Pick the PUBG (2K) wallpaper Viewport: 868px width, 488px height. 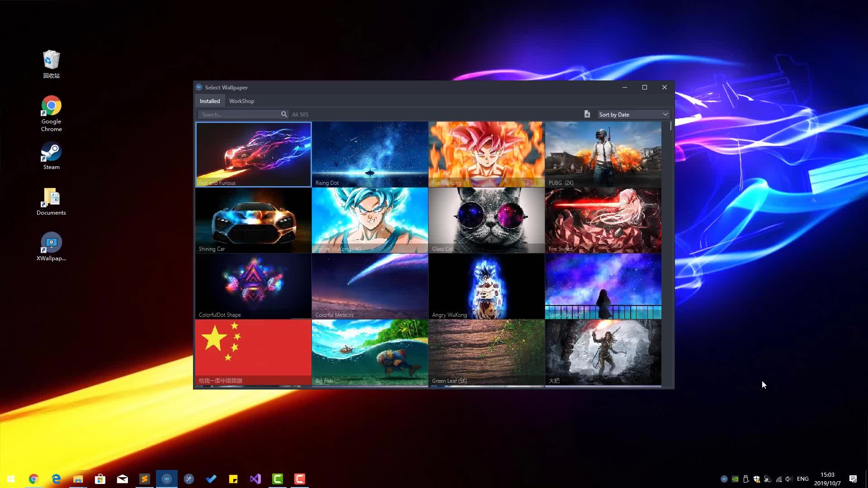[603, 154]
